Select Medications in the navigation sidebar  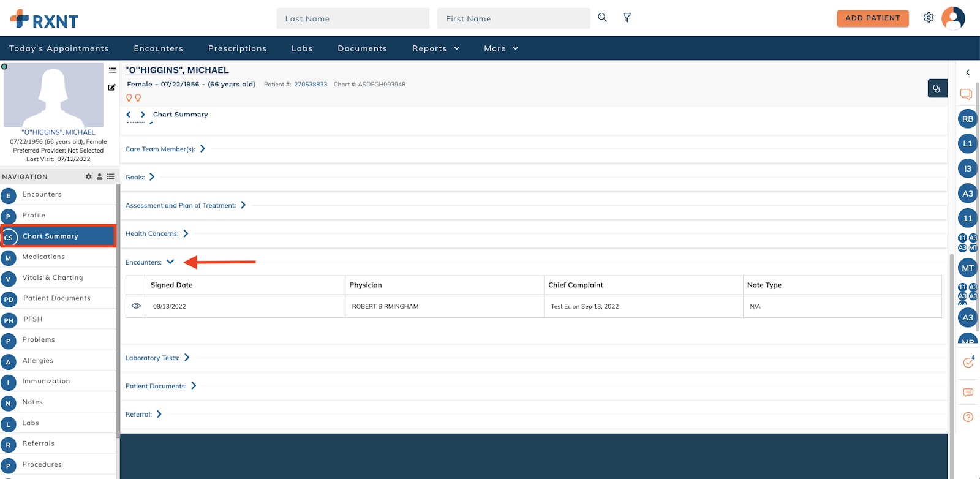coord(43,257)
